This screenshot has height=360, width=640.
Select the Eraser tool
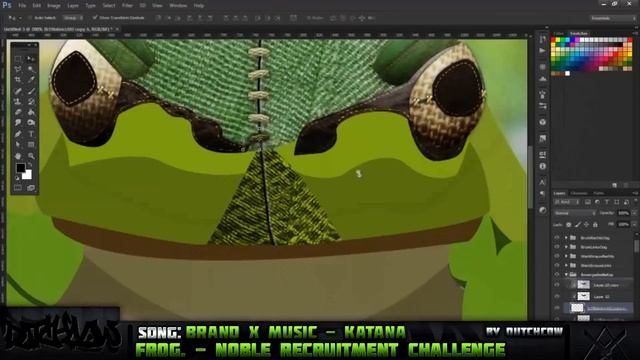(18, 112)
